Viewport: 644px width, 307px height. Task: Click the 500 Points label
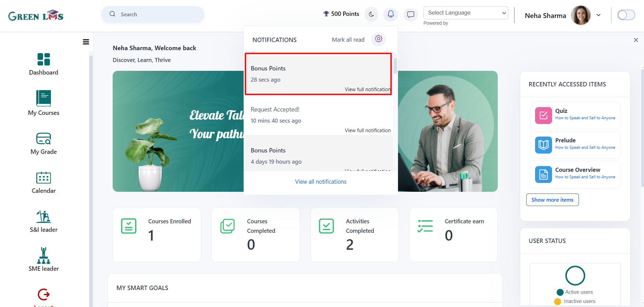(345, 14)
